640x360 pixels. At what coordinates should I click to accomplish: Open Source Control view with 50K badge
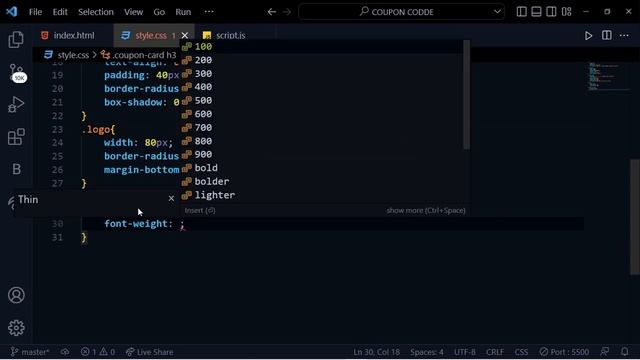(17, 73)
